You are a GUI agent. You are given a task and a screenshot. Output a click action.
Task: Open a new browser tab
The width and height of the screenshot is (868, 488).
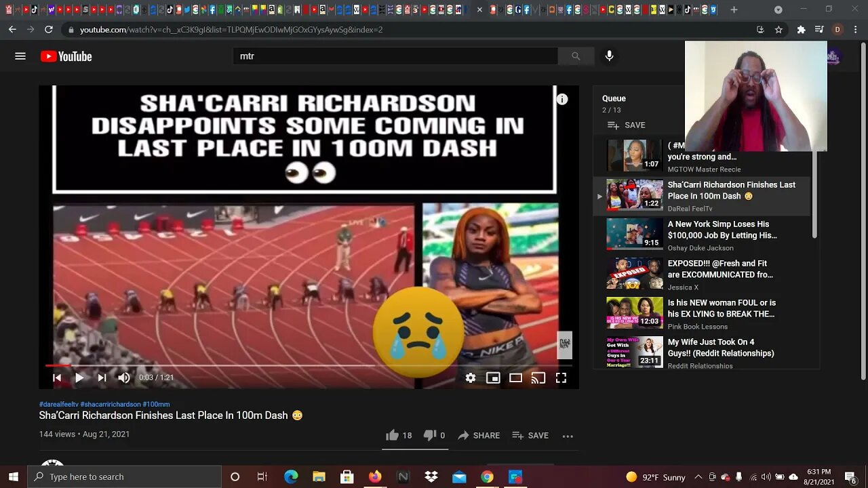734,9
